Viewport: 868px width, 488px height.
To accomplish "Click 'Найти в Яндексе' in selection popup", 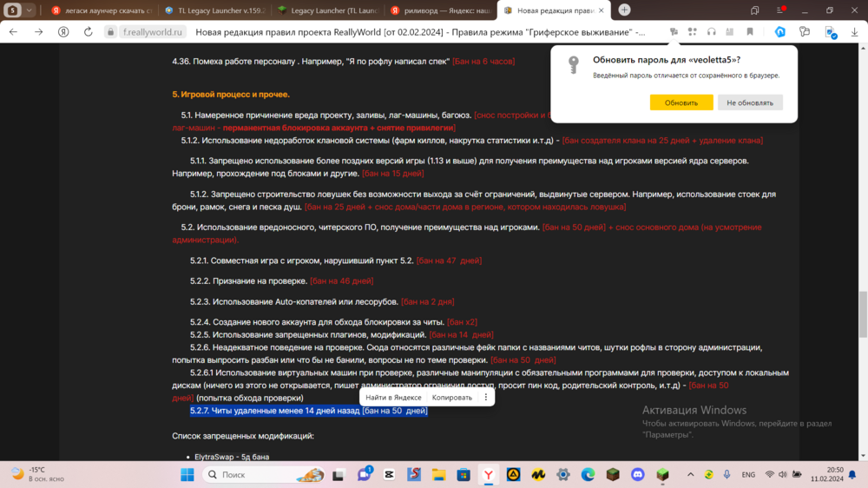I will click(x=393, y=397).
